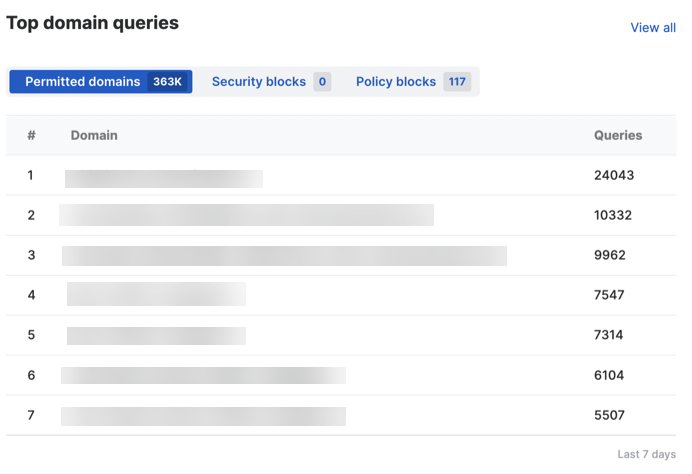The height and width of the screenshot is (474, 692).
Task: Click the Security blocks 0 badge
Action: [x=322, y=82]
